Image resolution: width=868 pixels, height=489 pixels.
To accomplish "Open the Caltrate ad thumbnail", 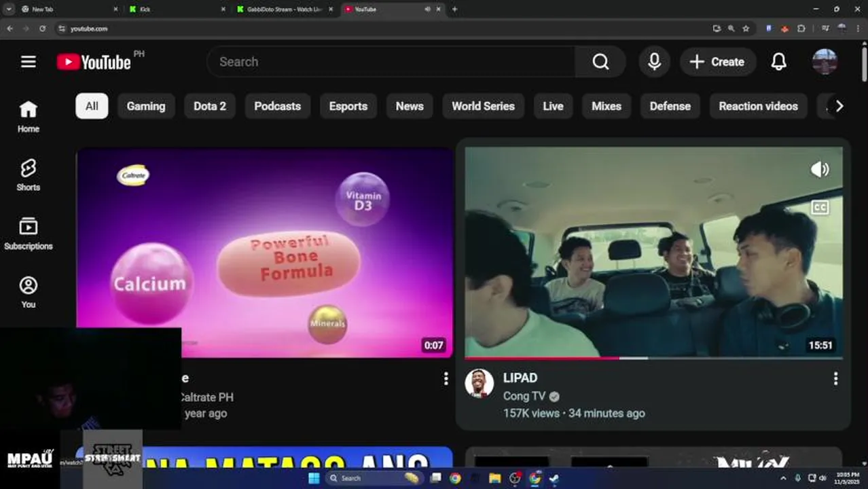I will 264,252.
